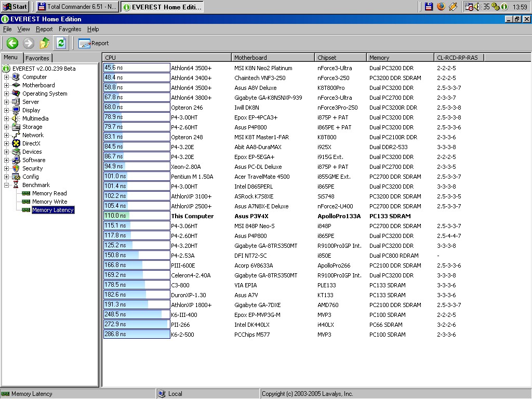Select the Software icon in the tree

tap(16, 160)
